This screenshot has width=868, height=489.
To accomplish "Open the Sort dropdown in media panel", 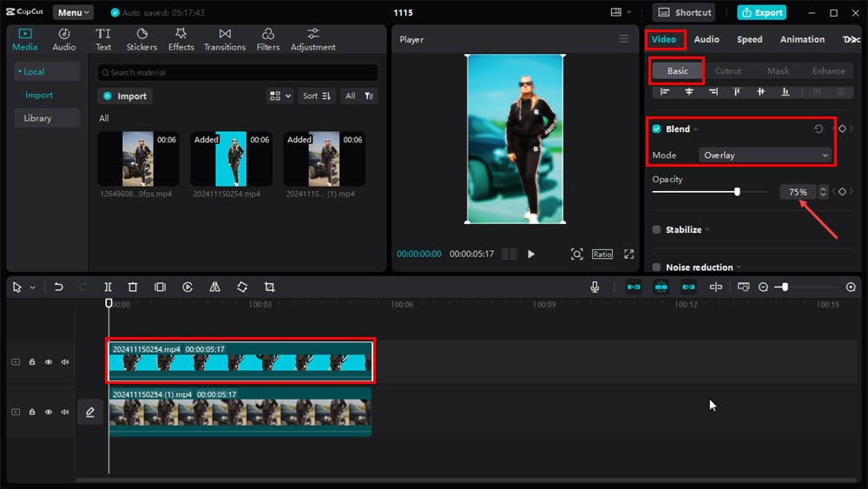I will (x=317, y=96).
